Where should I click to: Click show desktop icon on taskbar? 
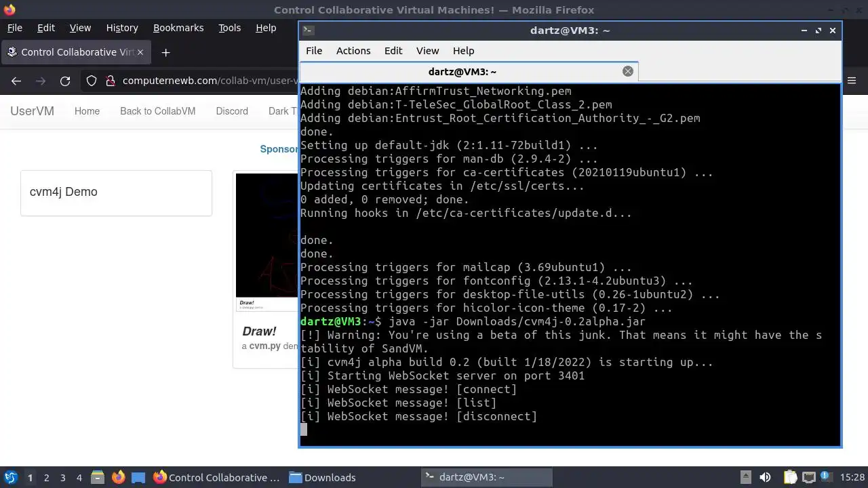[x=138, y=477]
